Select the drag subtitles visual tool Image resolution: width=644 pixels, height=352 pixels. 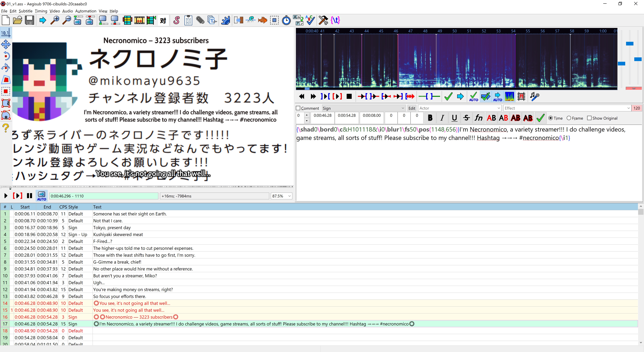pos(6,44)
